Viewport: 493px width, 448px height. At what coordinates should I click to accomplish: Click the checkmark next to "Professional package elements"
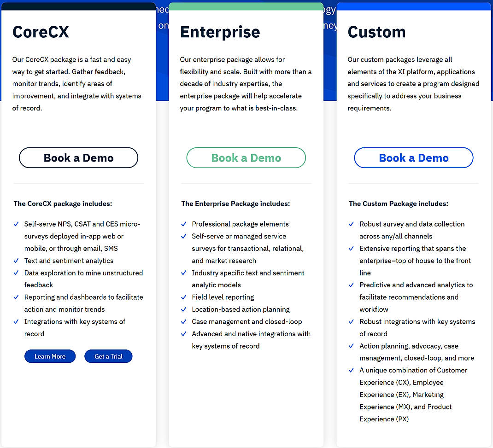tap(184, 224)
